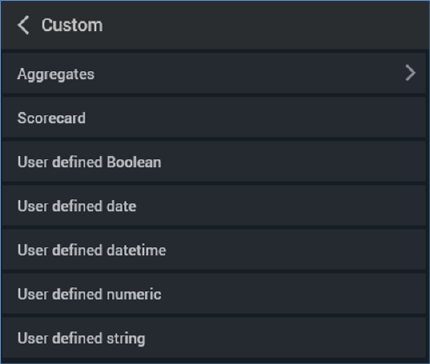The image size is (430, 364).
Task: Go back using the left arrow icon
Action: pyautogui.click(x=23, y=25)
